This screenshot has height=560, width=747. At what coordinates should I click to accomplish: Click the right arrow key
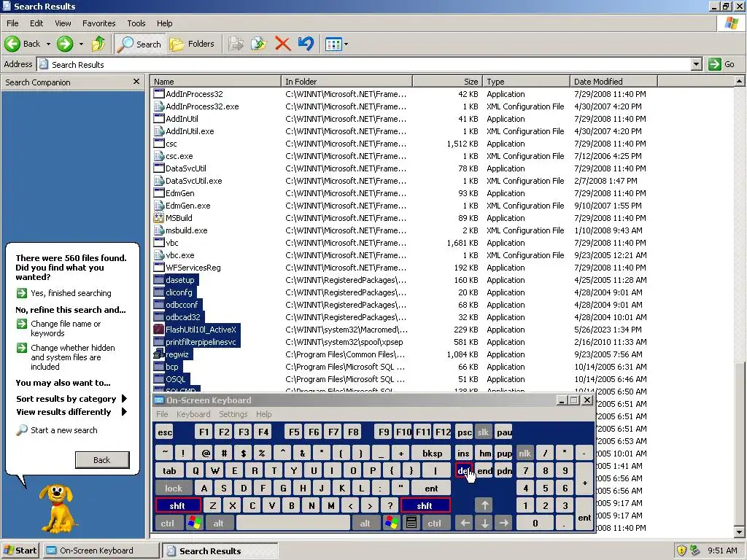point(504,524)
